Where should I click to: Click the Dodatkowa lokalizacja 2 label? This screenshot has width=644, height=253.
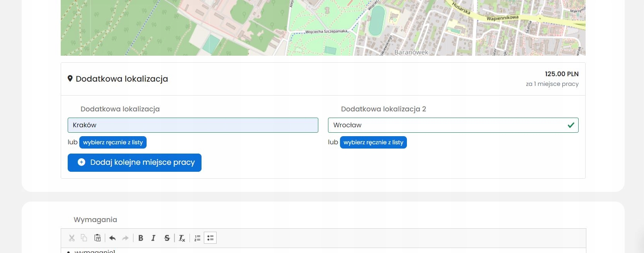pos(384,109)
